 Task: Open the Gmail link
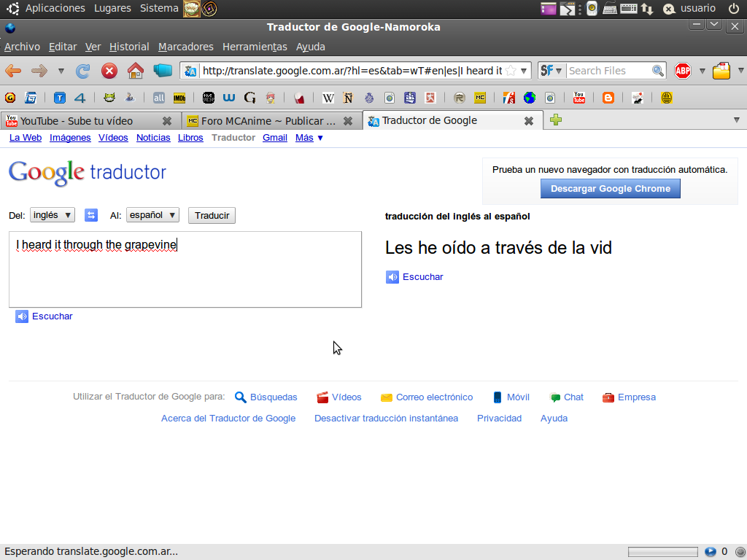coord(275,138)
